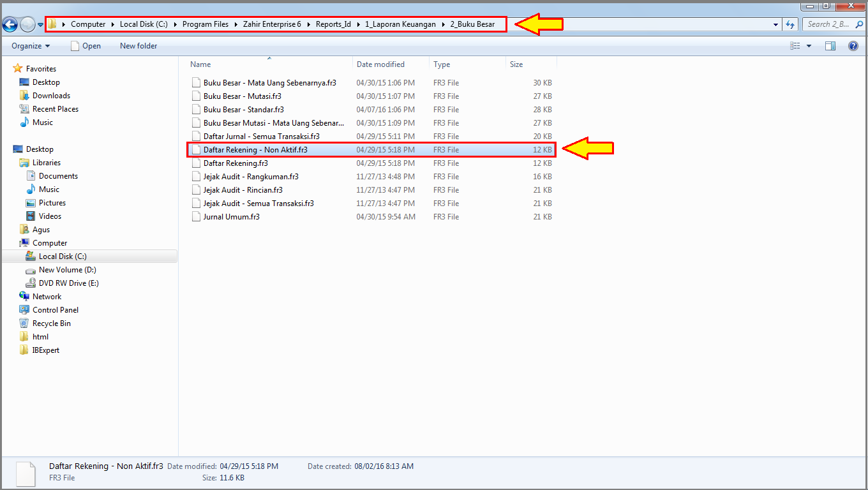Select Computer in navigation tree
Image resolution: width=868 pixels, height=490 pixels.
coord(50,243)
